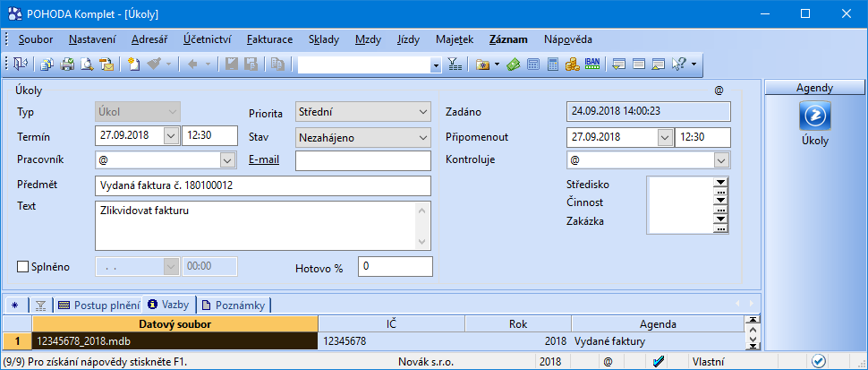Click in the Text field with Zlikvidovat fakturu
868x370 pixels.
[x=263, y=226]
